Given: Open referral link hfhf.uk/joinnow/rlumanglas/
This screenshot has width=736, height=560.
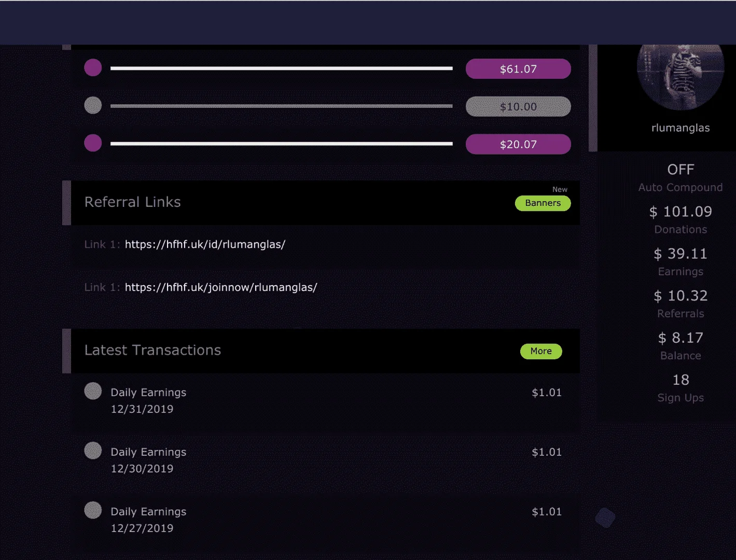Looking at the screenshot, I should [x=221, y=287].
